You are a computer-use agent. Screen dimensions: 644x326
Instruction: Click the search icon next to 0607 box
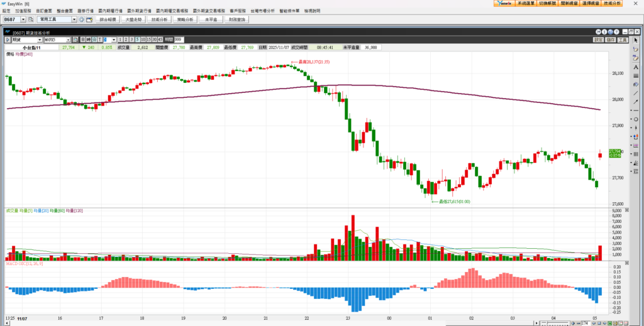coord(31,19)
